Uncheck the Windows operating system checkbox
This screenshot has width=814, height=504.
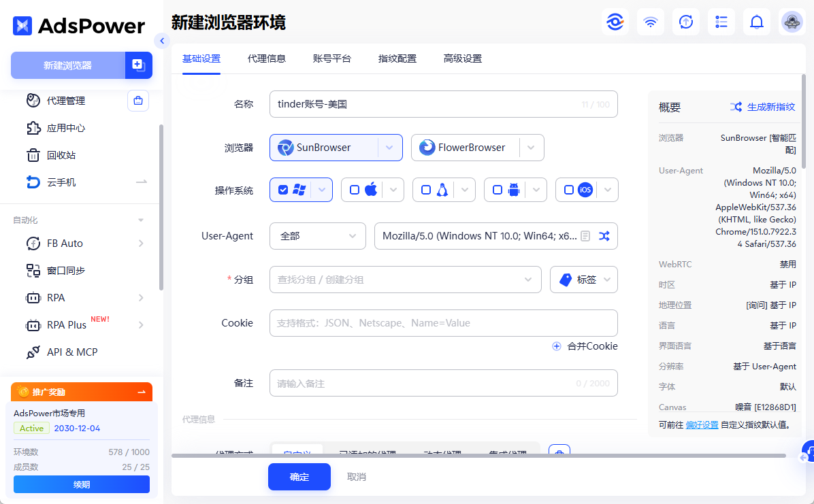[283, 190]
